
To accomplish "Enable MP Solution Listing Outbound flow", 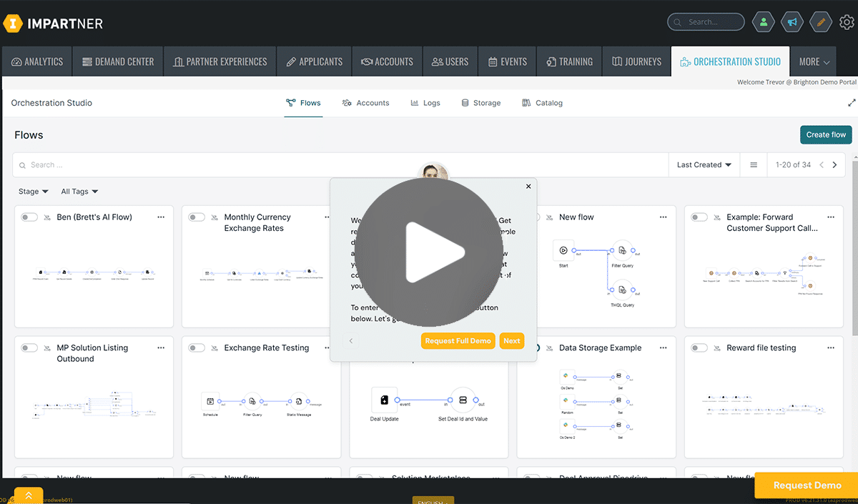I will click(29, 348).
